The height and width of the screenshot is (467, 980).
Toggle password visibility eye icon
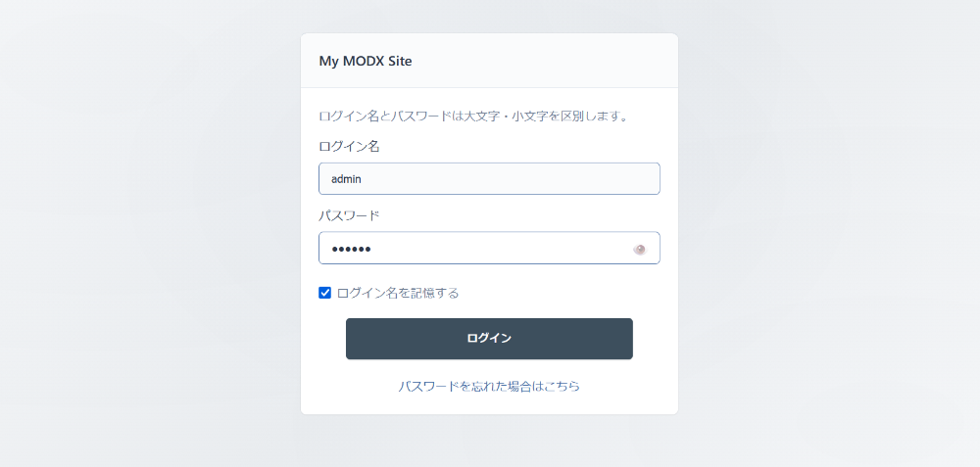[640, 249]
